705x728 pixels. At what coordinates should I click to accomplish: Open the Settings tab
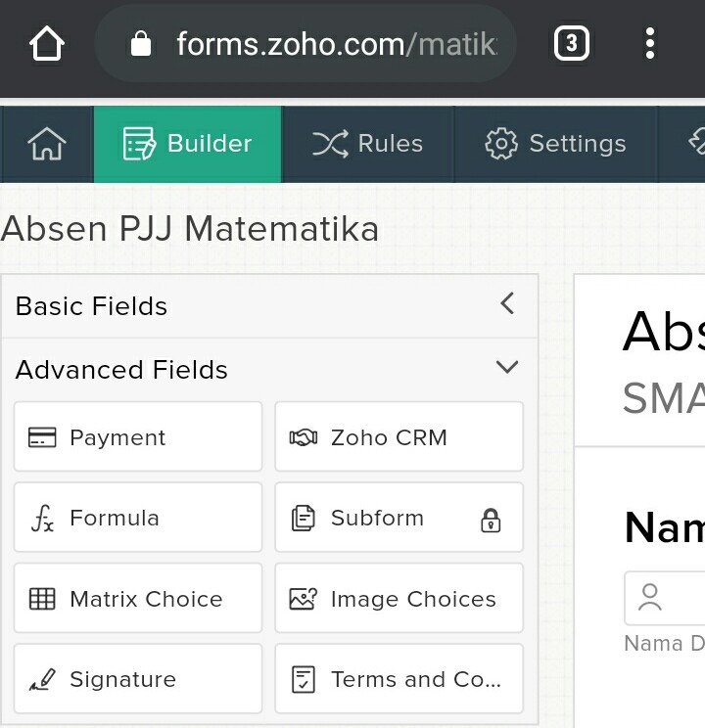click(x=555, y=144)
